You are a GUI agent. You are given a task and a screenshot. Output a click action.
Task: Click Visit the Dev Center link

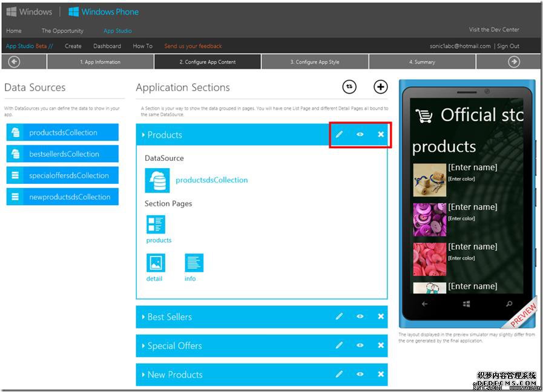coord(494,30)
